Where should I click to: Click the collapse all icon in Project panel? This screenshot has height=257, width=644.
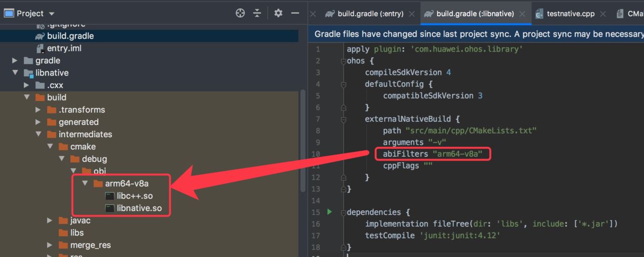(x=257, y=14)
